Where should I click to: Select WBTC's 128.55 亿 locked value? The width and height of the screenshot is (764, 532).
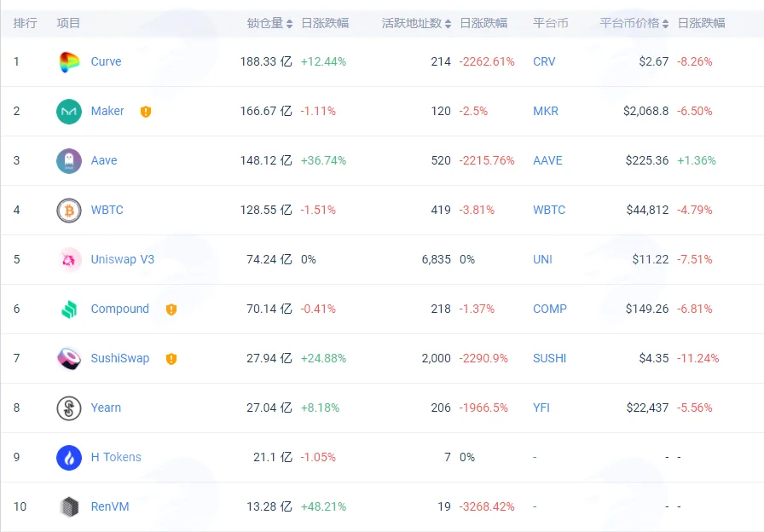tap(266, 210)
